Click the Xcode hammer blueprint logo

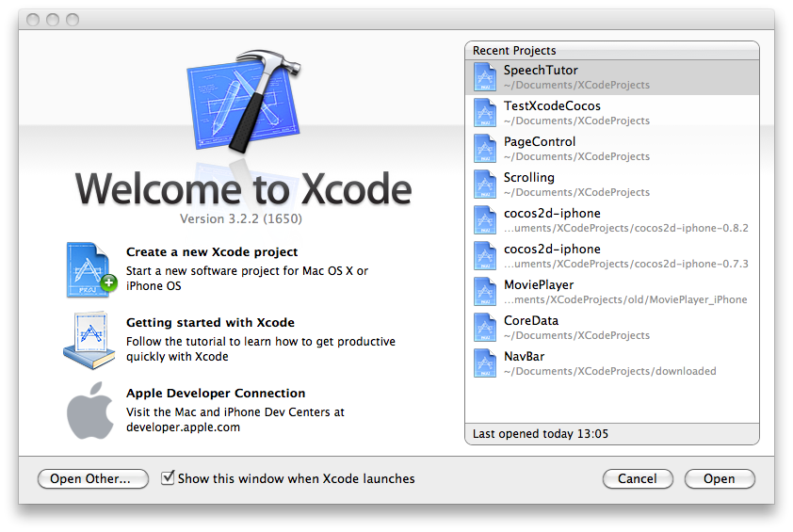[x=244, y=100]
